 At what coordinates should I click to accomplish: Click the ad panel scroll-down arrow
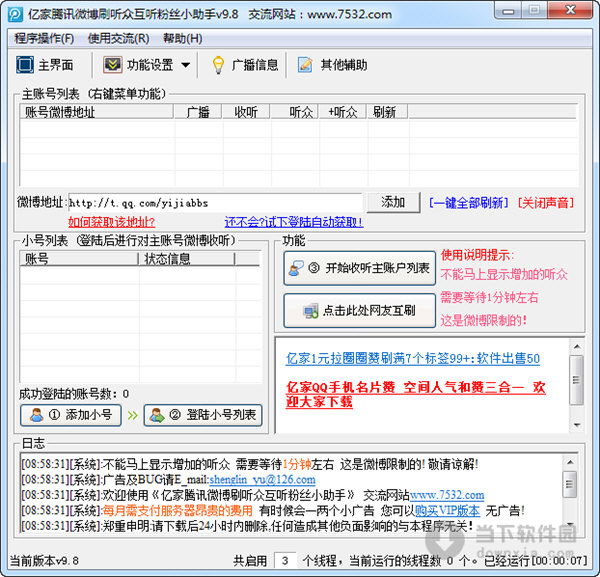point(577,425)
